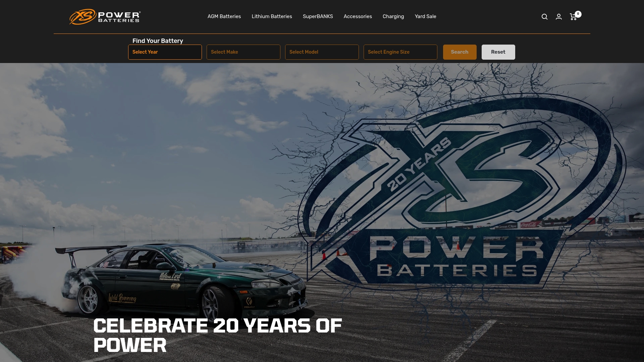
Task: Expand the Select Make dropdown
Action: [244, 52]
